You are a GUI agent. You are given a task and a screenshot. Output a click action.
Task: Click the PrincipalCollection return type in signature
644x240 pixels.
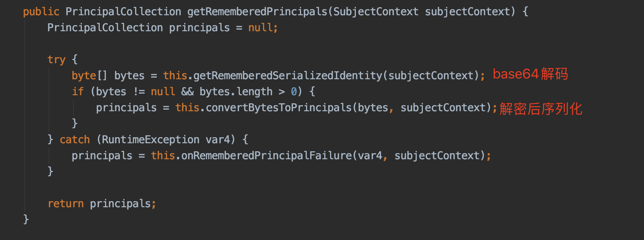point(123,12)
